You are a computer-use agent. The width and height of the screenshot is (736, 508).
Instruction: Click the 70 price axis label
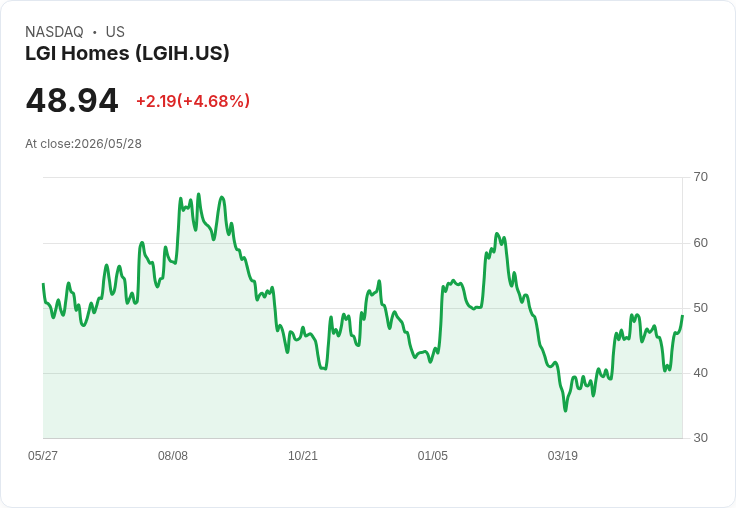[x=700, y=177]
